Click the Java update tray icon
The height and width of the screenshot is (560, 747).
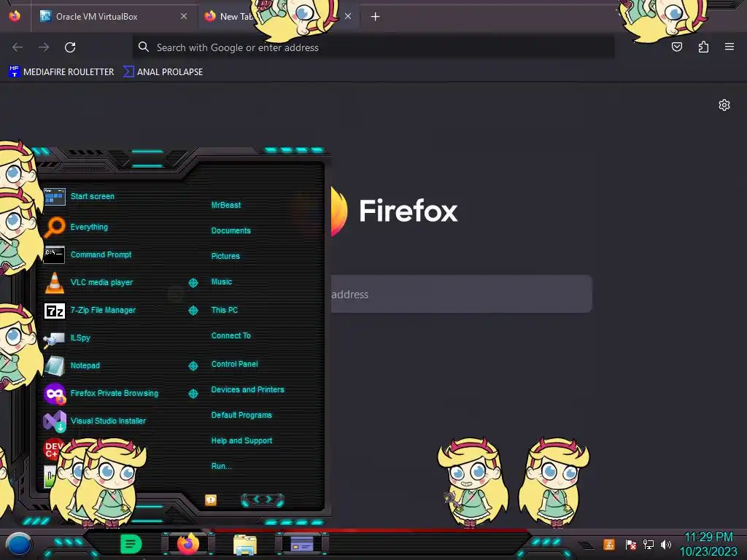pos(609,544)
